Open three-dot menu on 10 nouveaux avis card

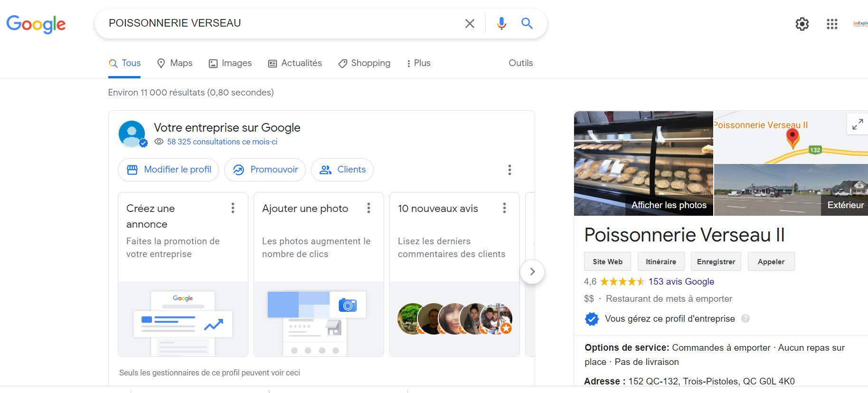pos(504,208)
